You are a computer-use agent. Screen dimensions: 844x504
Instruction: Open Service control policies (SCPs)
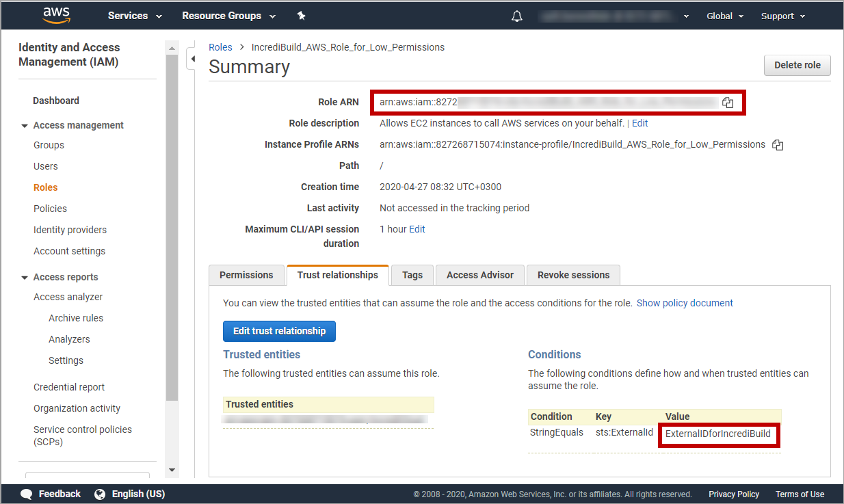pos(83,436)
